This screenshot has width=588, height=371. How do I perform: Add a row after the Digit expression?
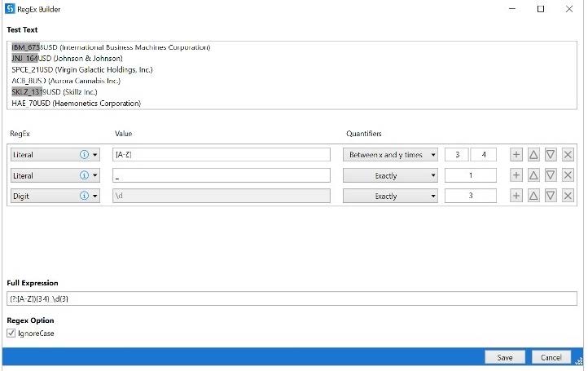pyautogui.click(x=516, y=196)
